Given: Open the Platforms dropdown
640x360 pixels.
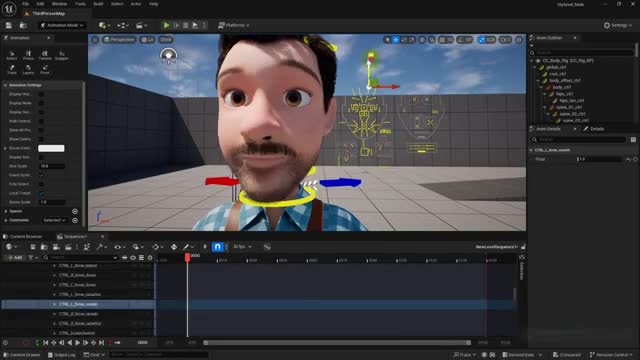Looking at the screenshot, I should click(x=233, y=25).
